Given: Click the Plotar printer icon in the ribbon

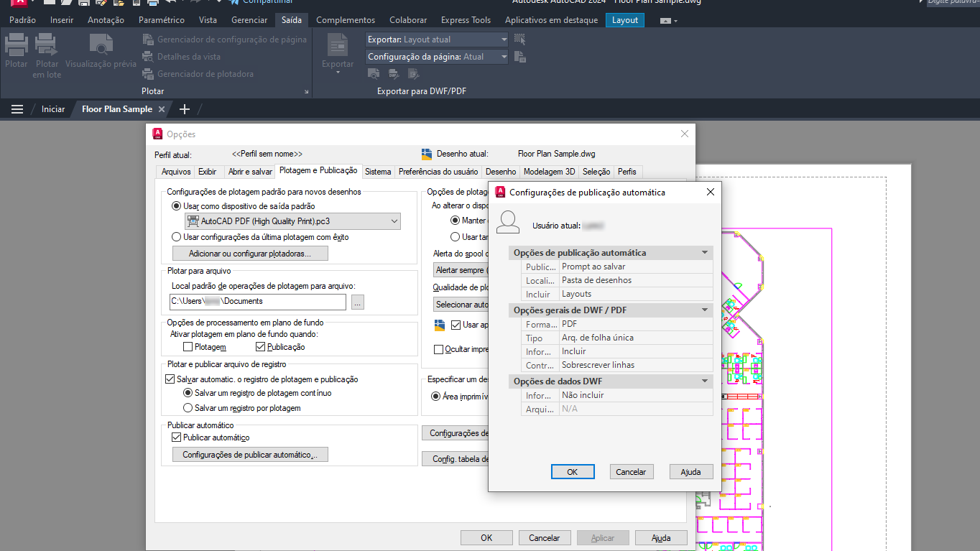Looking at the screenshot, I should point(16,45).
